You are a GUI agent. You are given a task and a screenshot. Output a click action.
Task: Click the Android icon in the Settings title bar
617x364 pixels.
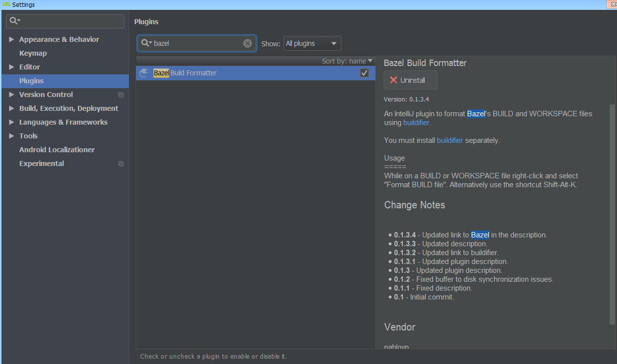point(6,4)
